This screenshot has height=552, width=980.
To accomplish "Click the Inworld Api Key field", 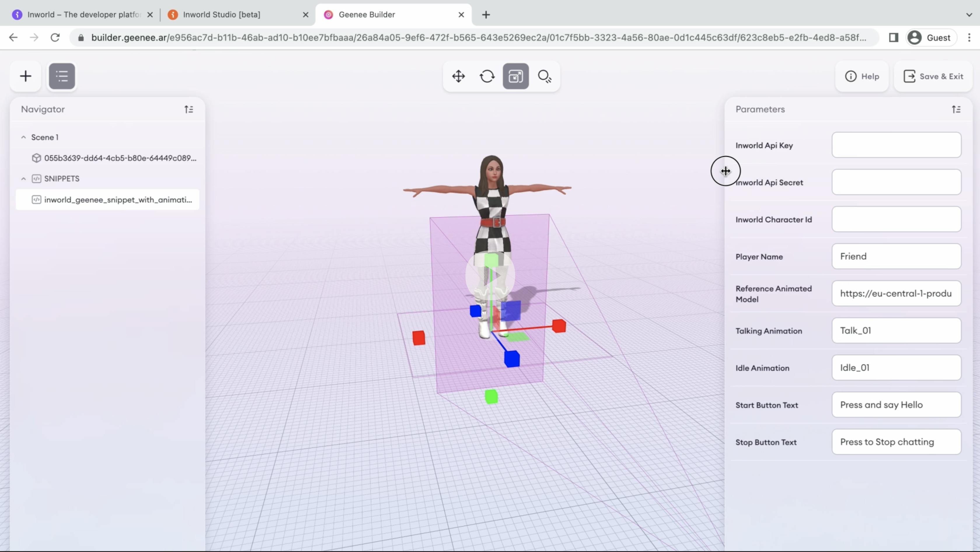I will click(896, 145).
